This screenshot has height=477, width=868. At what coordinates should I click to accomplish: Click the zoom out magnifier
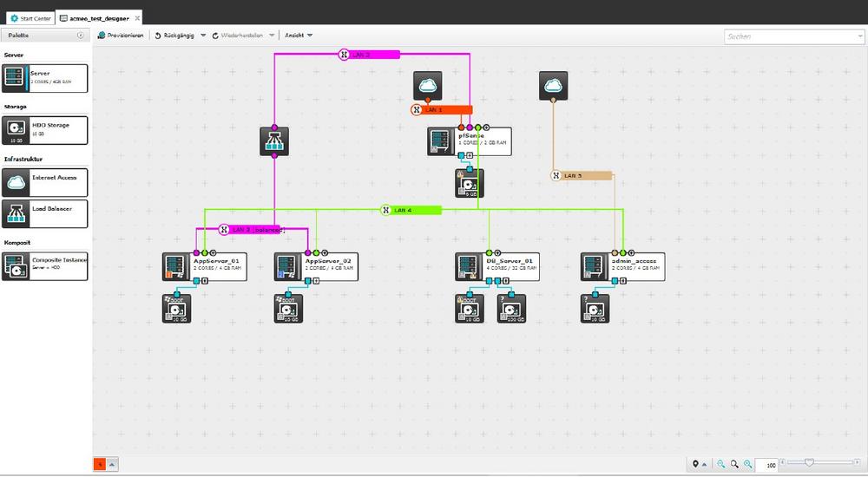click(x=720, y=464)
